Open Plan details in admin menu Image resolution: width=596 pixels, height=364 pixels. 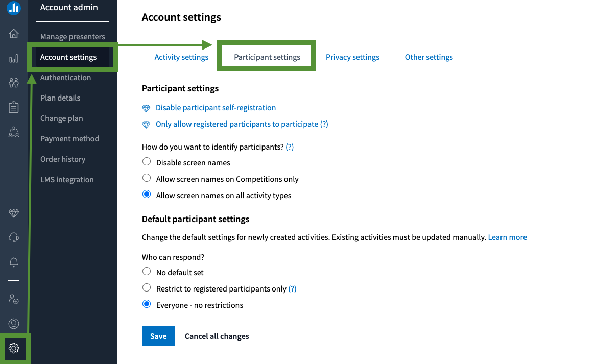[x=60, y=98]
